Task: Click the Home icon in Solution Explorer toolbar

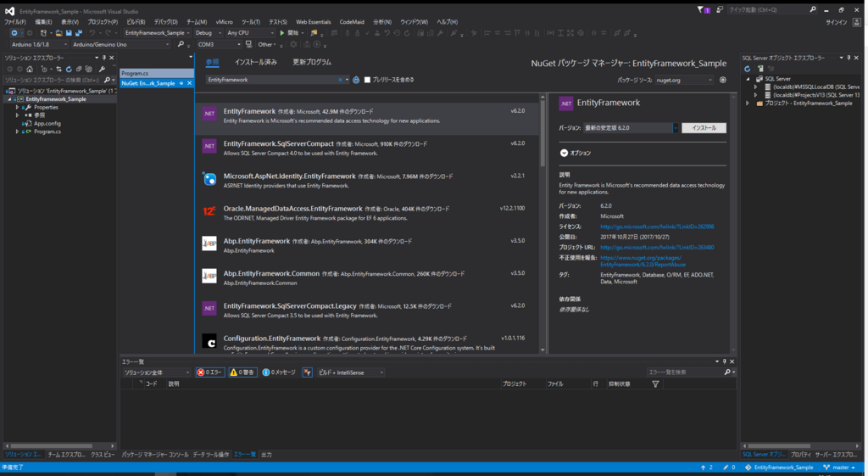Action: click(x=30, y=70)
